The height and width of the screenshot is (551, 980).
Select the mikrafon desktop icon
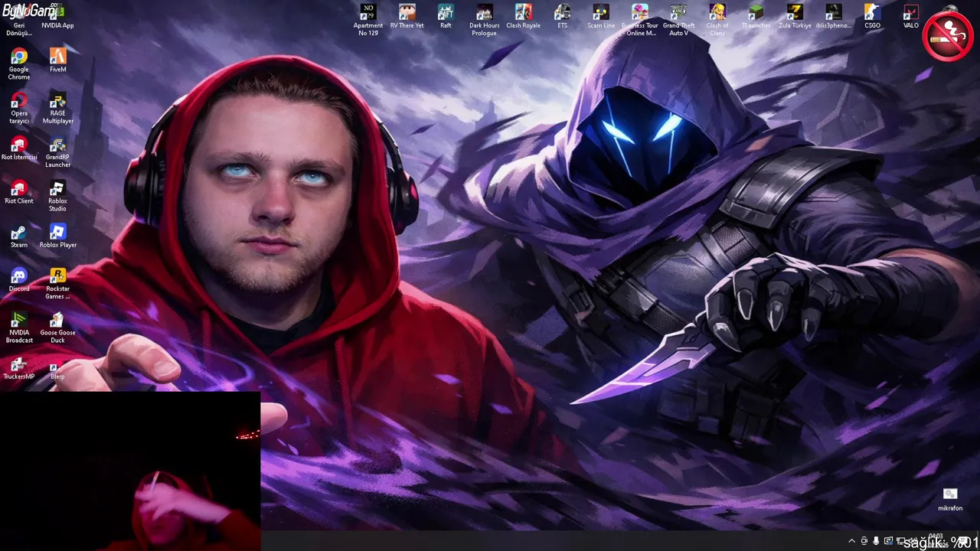click(x=950, y=500)
